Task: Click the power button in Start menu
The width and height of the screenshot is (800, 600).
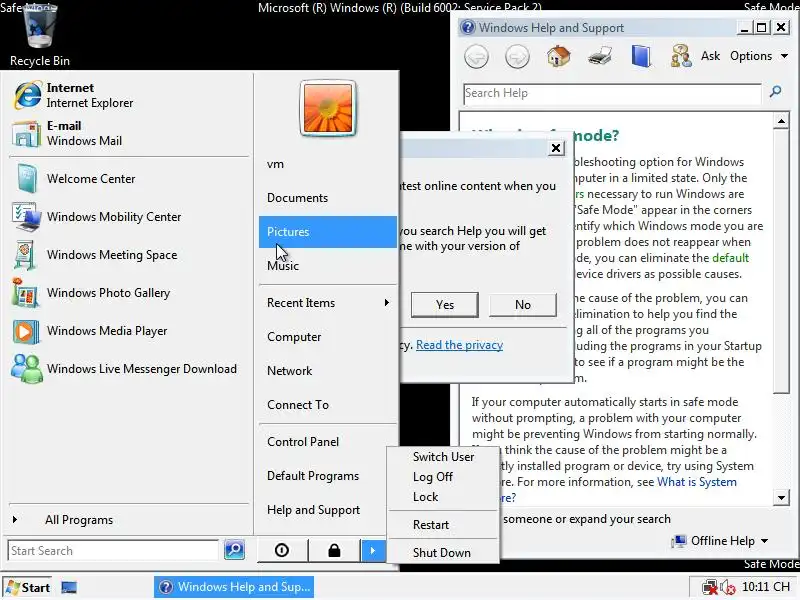Action: coord(282,551)
